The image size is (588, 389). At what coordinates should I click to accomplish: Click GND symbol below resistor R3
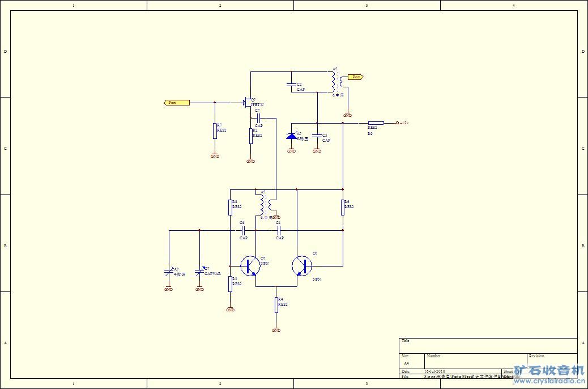[230, 310]
